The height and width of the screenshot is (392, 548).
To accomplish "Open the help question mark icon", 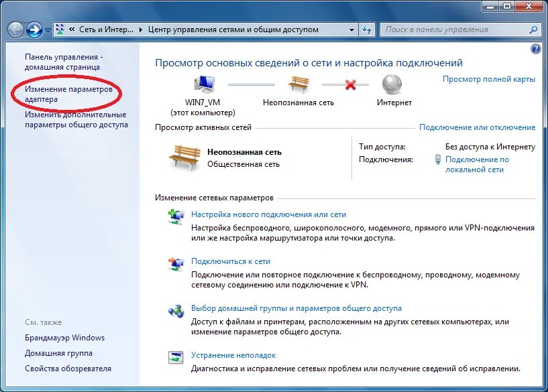I will click(535, 49).
